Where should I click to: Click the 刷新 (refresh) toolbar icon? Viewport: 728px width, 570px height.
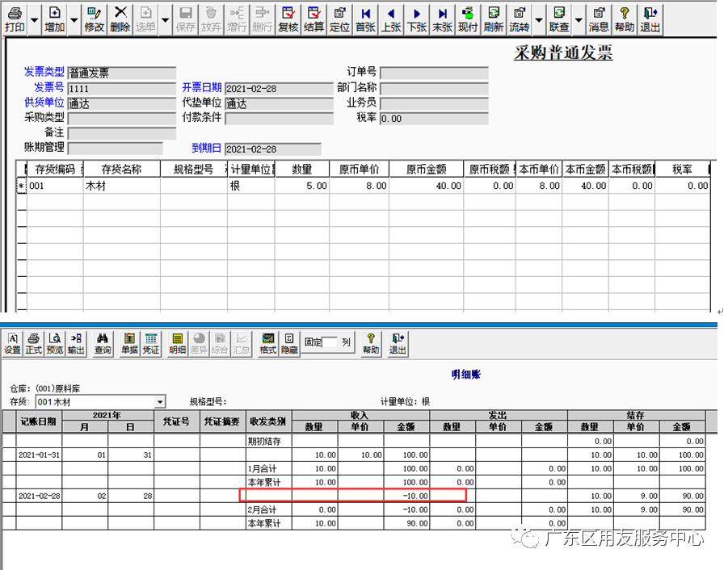pos(494,19)
